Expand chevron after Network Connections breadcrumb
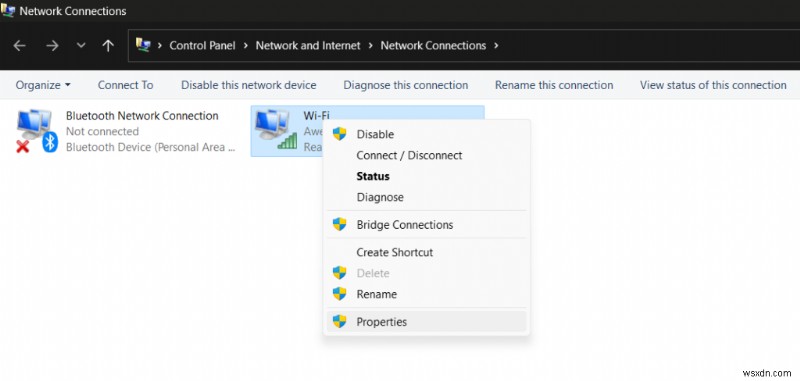The image size is (800, 381). [x=496, y=45]
